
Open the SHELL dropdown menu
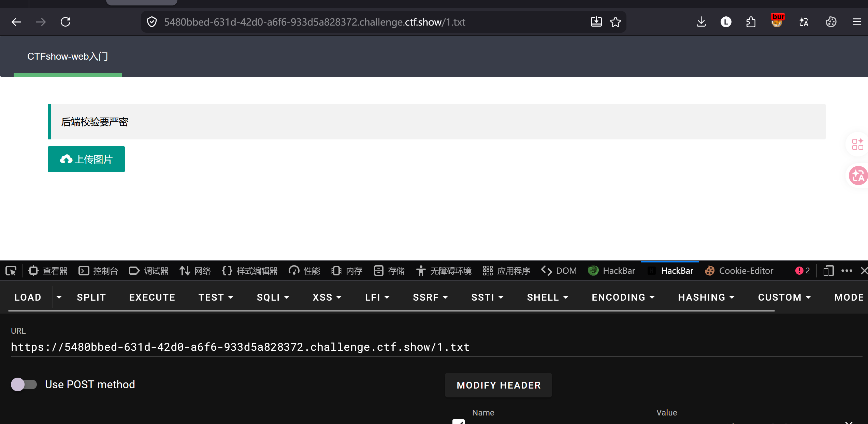coord(548,298)
